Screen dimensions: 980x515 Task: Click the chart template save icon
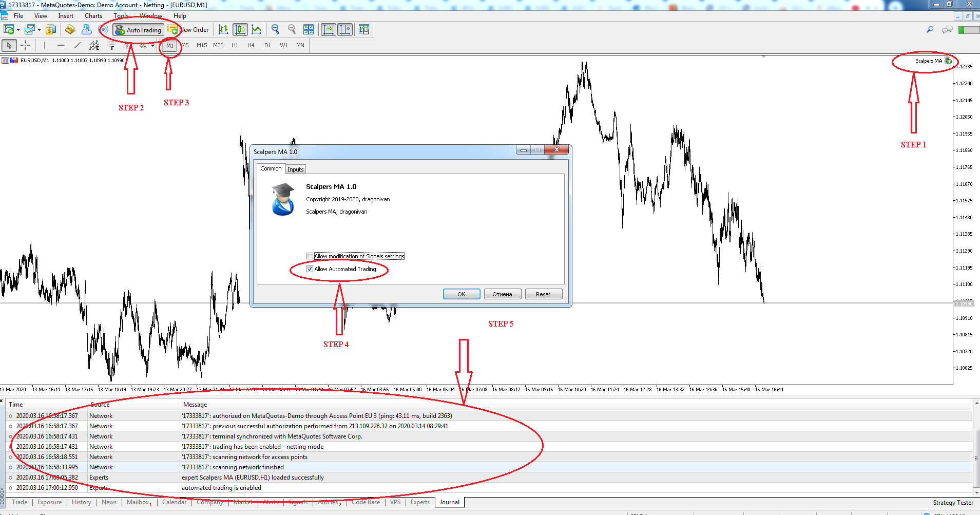364,30
